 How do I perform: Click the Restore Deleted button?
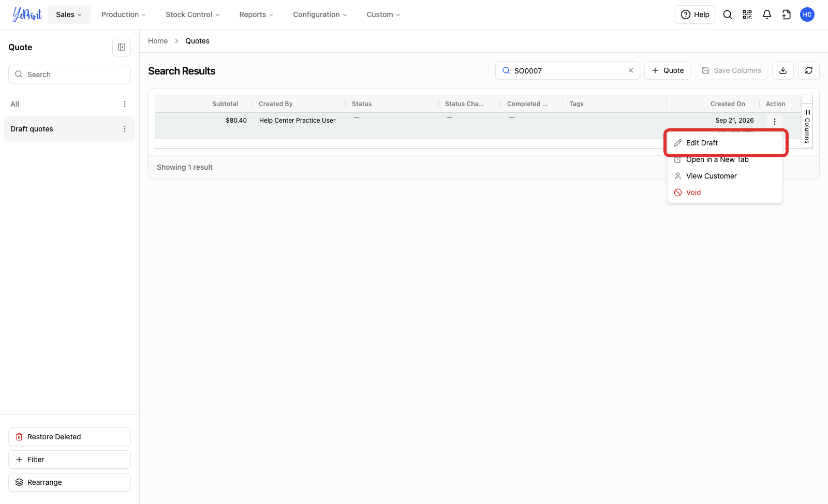(x=69, y=437)
